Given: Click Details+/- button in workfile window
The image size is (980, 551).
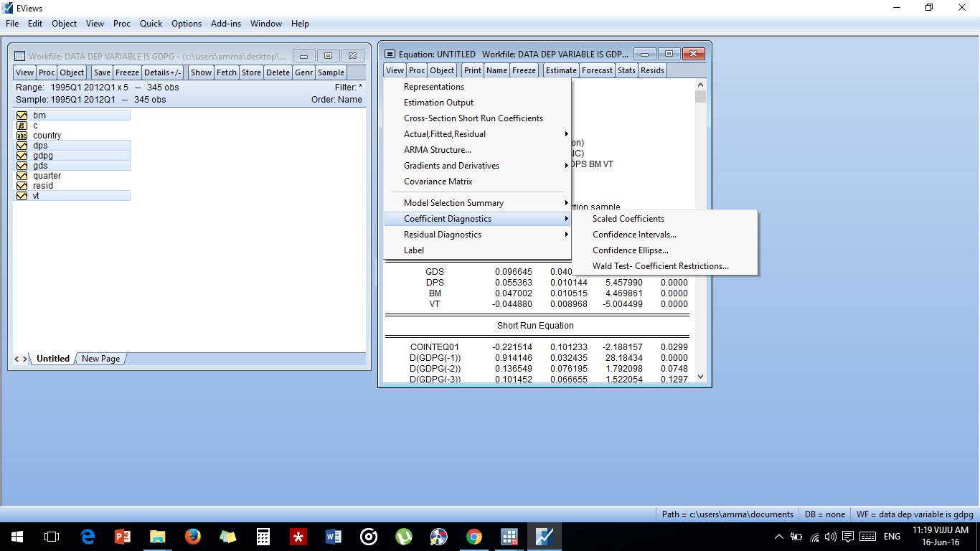Looking at the screenshot, I should tap(163, 72).
